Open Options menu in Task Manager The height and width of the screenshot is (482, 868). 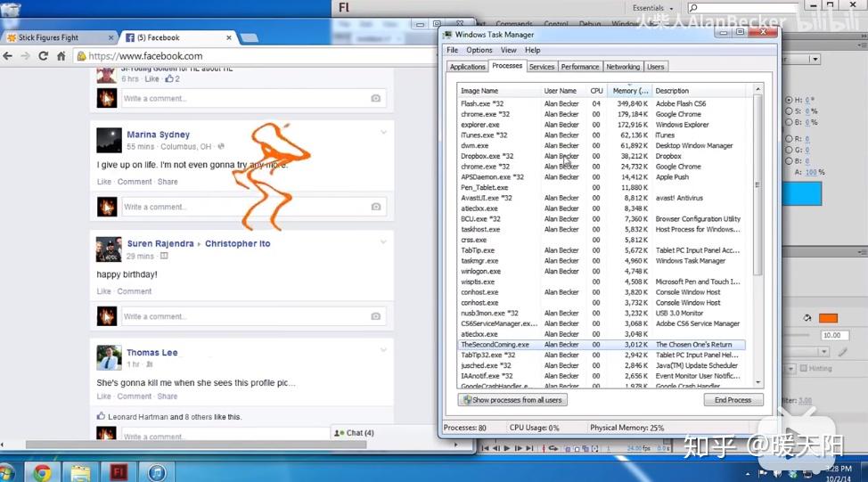479,50
